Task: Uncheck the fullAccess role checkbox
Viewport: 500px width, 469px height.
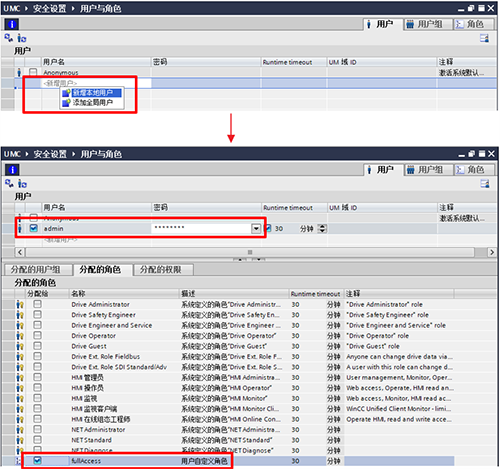Action: 37,461
